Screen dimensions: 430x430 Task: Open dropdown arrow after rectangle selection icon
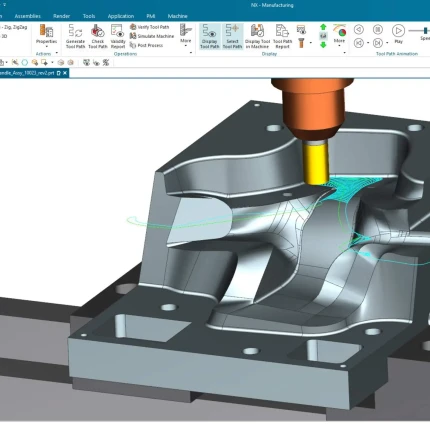[x=52, y=62]
